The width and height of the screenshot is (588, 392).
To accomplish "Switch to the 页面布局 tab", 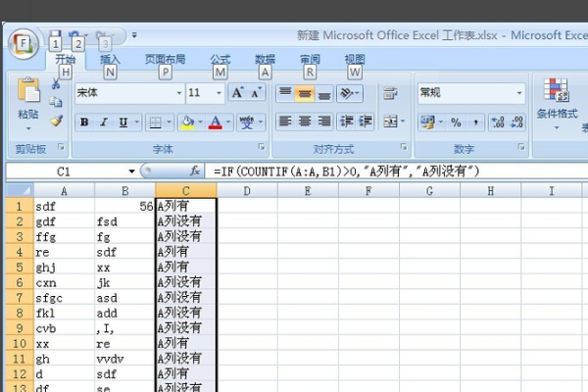I will [x=165, y=59].
